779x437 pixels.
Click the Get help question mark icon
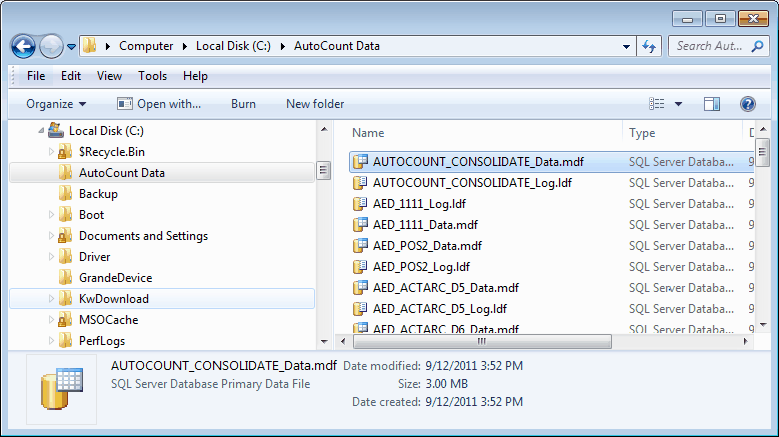point(747,104)
